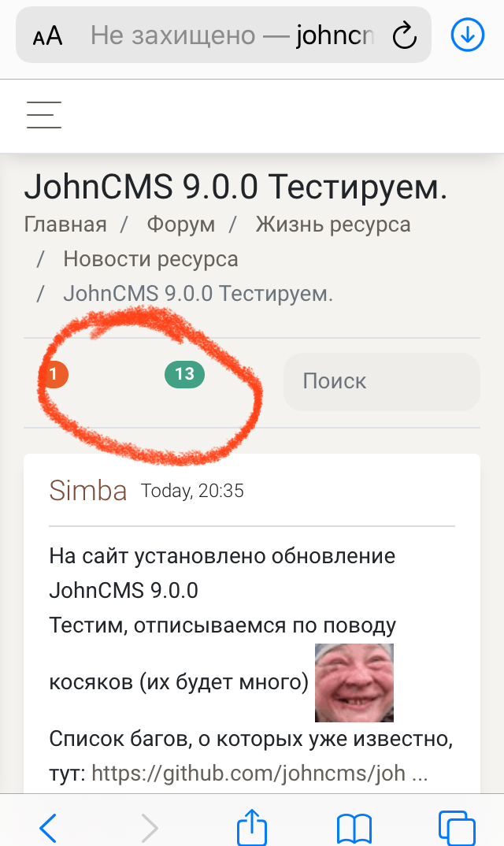Click the green badge showing 13

(x=184, y=374)
